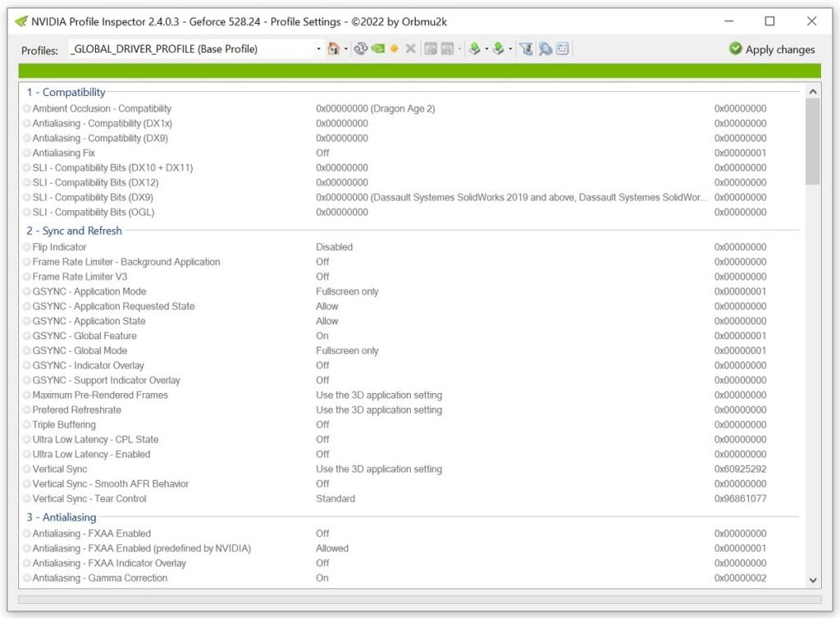Click the green NVIDIA restore defaults icon
840x618 pixels.
point(377,49)
